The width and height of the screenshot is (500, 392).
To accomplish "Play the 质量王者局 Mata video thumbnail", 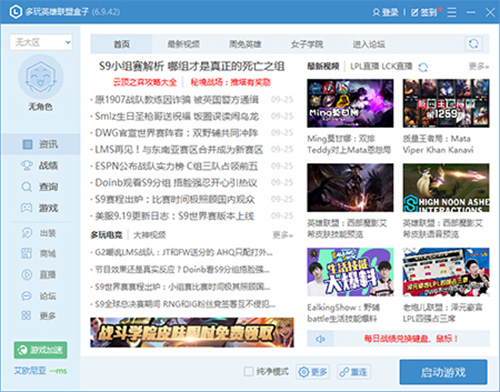I will click(x=446, y=103).
